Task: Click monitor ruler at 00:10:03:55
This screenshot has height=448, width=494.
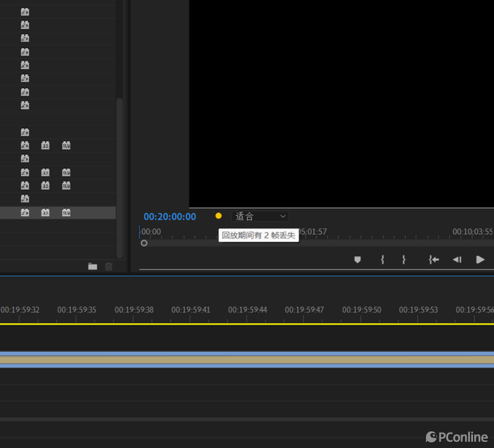Action: (x=472, y=231)
